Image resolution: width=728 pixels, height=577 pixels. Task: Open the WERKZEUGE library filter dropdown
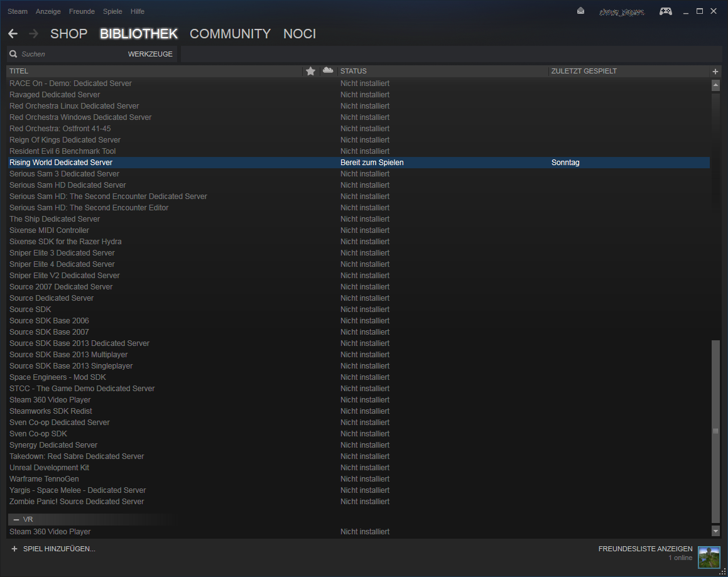point(150,54)
